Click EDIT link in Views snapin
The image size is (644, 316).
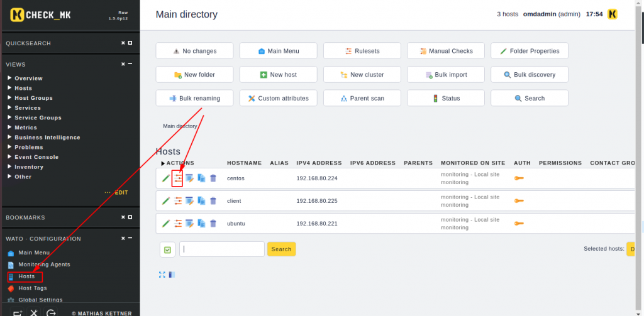(121, 192)
